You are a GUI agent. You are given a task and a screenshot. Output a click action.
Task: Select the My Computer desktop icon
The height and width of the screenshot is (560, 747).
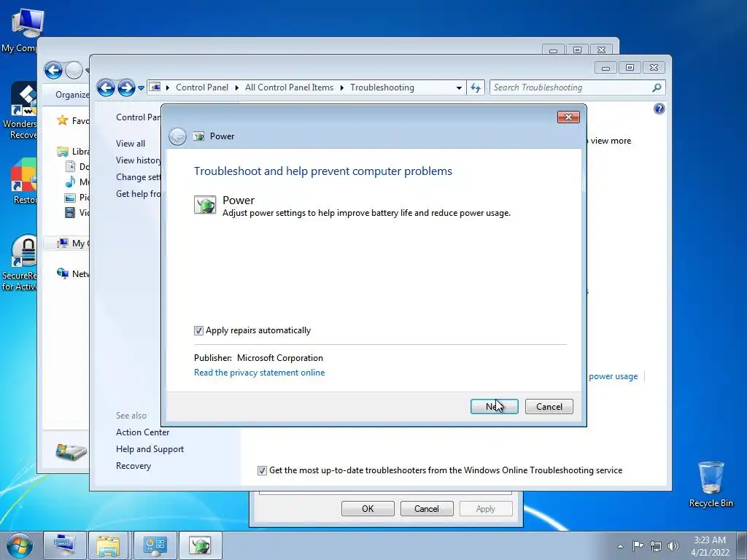coord(21,30)
